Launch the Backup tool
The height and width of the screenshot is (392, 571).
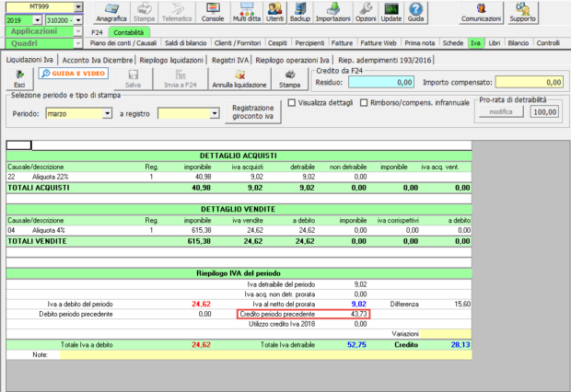(x=299, y=13)
